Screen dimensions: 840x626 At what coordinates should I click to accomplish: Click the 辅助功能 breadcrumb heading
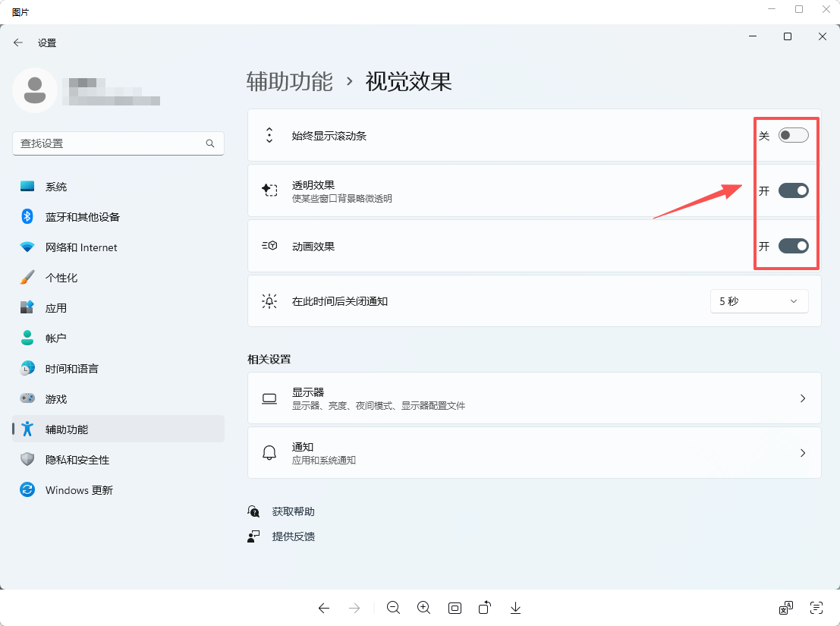tap(290, 82)
